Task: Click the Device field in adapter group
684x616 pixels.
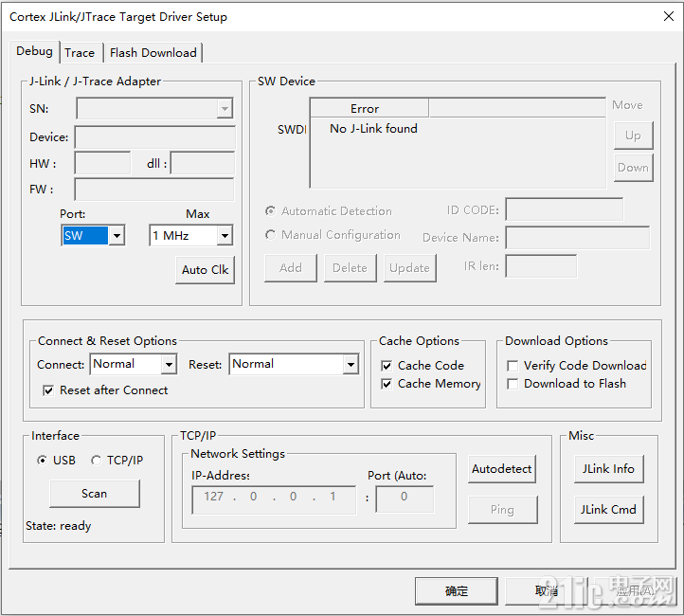Action: pos(154,137)
